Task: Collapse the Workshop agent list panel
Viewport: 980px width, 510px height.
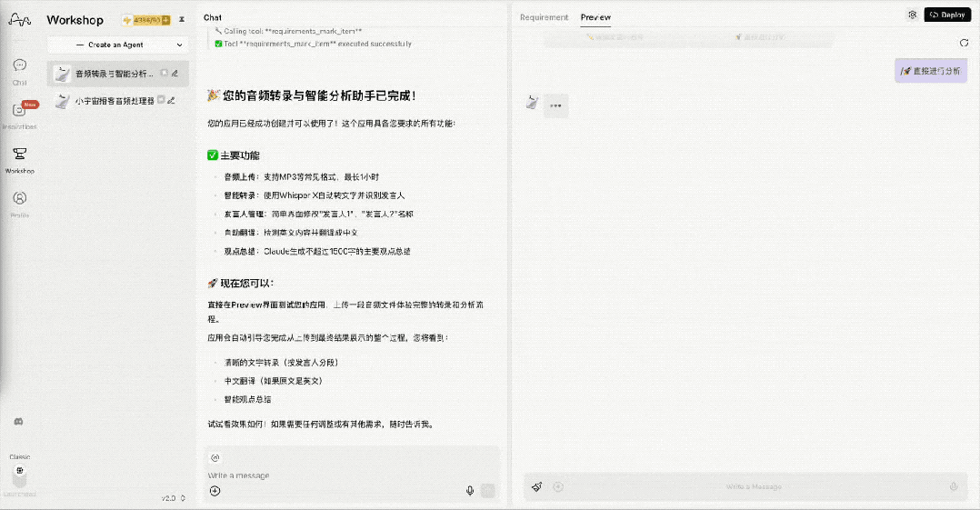Action: tap(182, 19)
